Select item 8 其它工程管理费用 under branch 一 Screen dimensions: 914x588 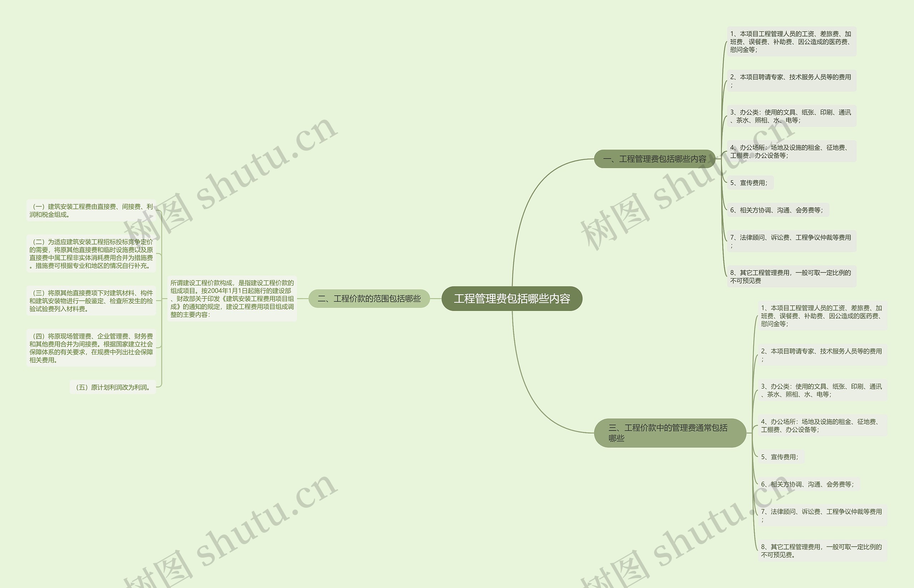coord(792,276)
